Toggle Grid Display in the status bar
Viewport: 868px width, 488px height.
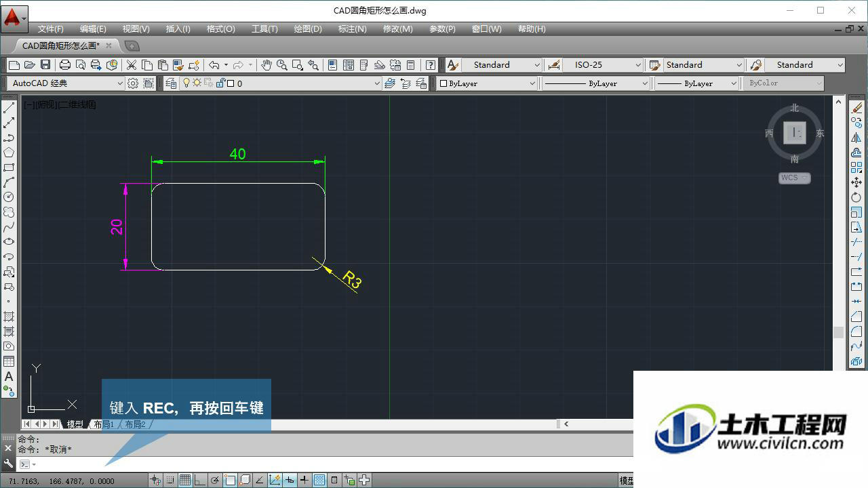click(185, 480)
